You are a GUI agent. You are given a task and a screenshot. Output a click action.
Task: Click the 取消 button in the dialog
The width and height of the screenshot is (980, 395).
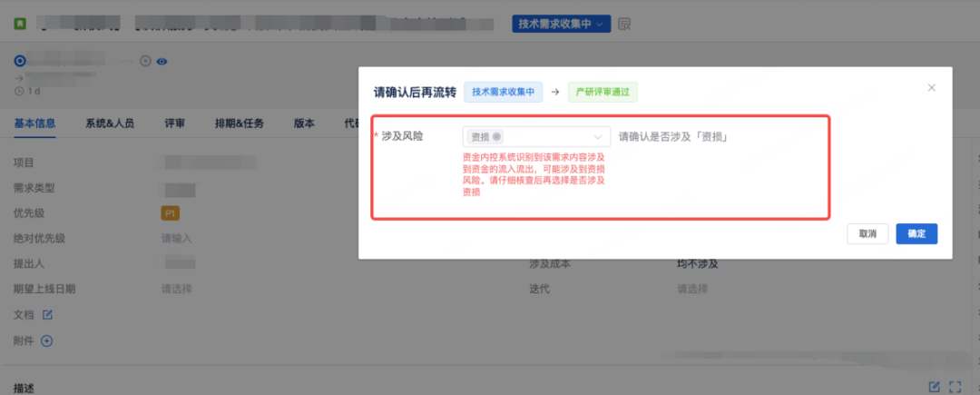[x=867, y=233]
